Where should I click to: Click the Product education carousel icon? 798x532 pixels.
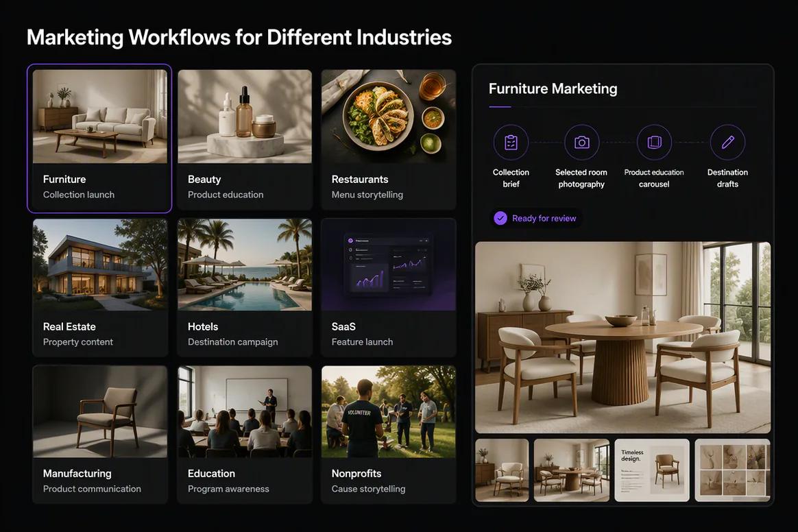(x=655, y=143)
